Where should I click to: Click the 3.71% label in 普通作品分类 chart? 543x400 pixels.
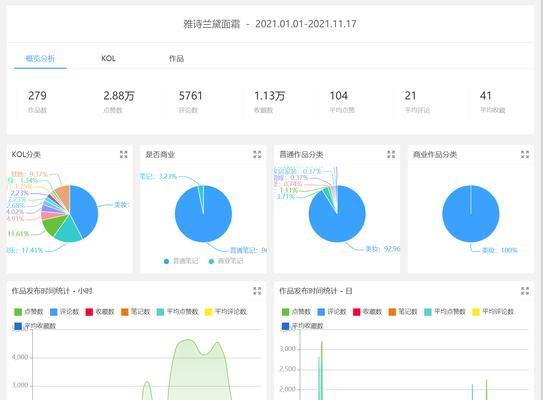tap(286, 197)
